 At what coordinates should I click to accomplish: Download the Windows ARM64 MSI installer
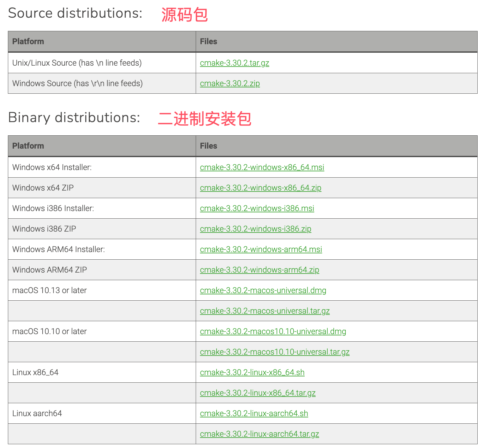(261, 249)
